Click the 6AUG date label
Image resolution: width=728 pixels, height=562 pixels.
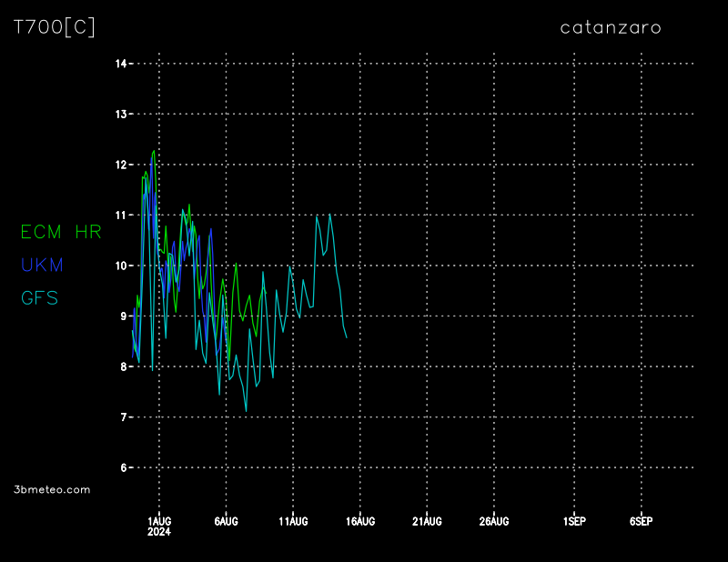click(x=226, y=521)
